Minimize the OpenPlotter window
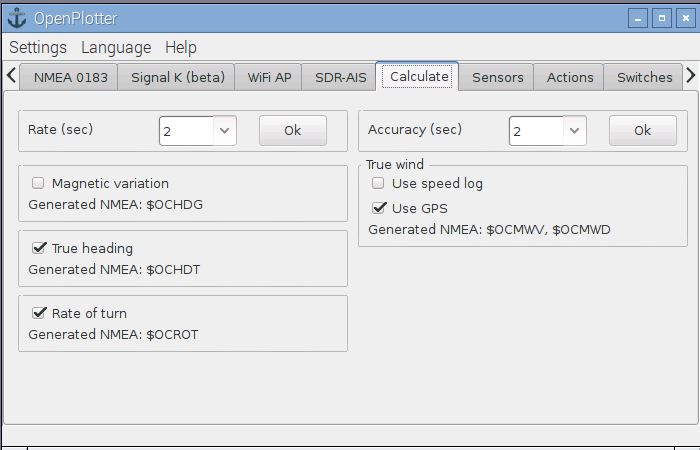 click(x=638, y=18)
